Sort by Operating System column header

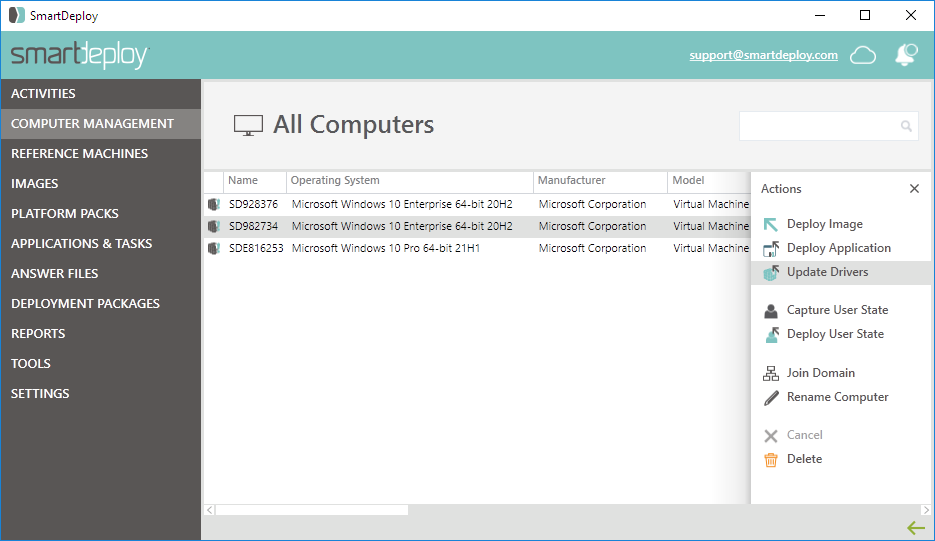(x=410, y=181)
